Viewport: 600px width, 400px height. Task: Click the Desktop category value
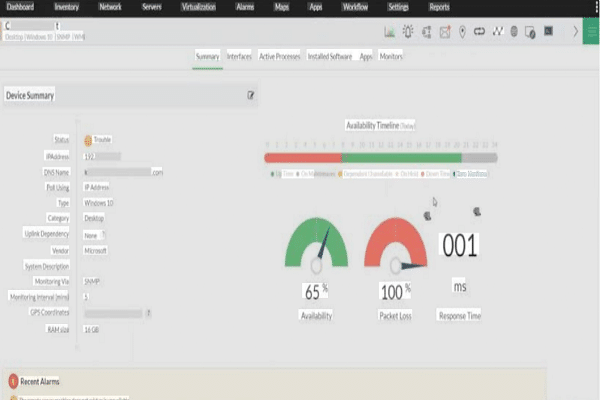pyautogui.click(x=94, y=218)
